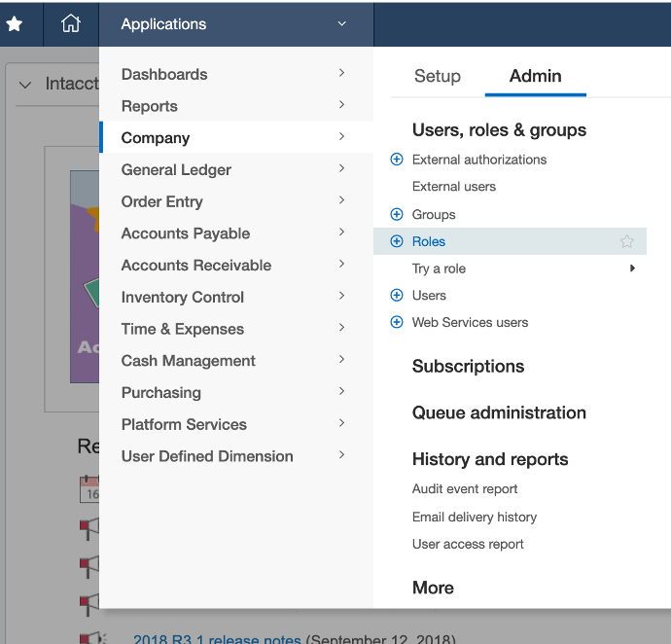This screenshot has height=644, width=671.
Task: Open Time & Expenses menu item
Action: (x=236, y=329)
